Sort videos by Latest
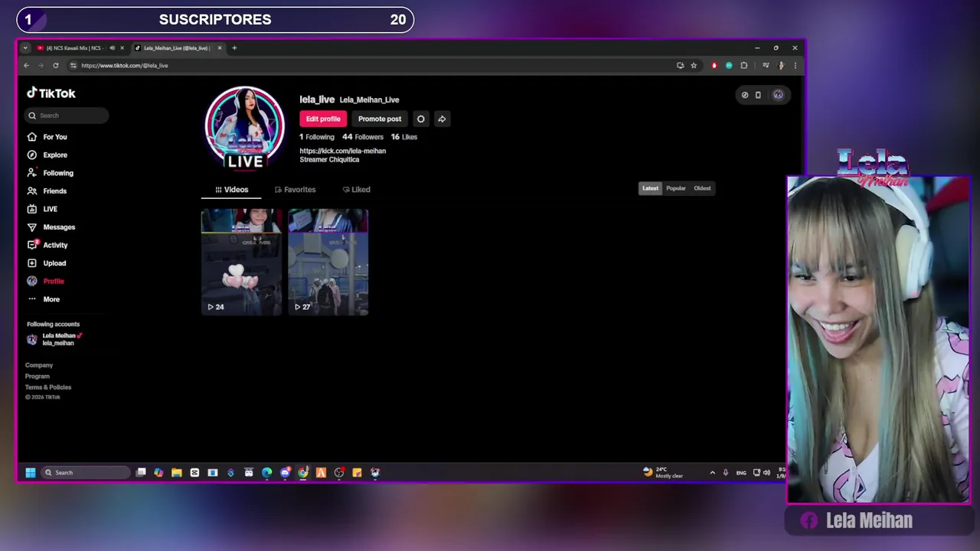 tap(650, 188)
